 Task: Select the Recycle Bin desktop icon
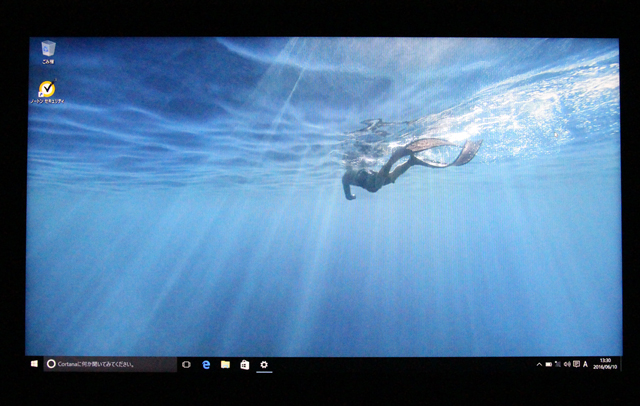click(48, 50)
